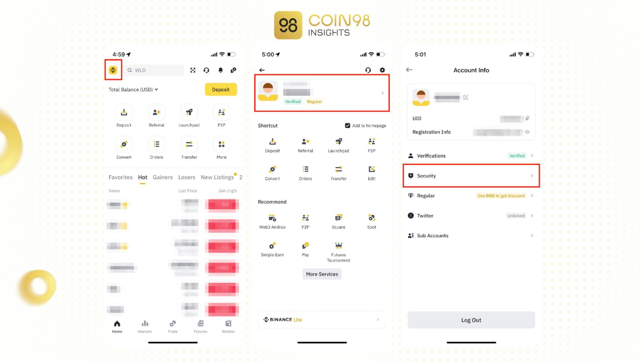Select New Listings tab in markets
Screen dimensions: 644x362
tap(217, 177)
